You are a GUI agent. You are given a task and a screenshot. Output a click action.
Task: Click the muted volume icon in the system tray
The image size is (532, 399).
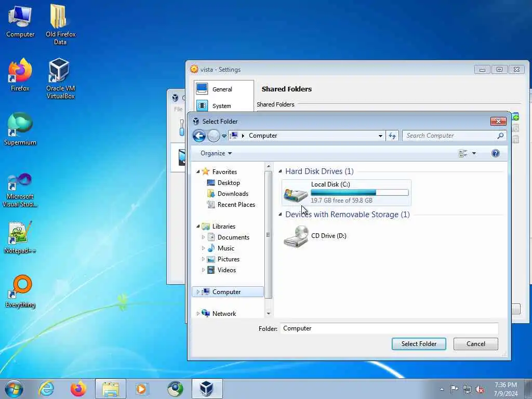[x=480, y=389]
